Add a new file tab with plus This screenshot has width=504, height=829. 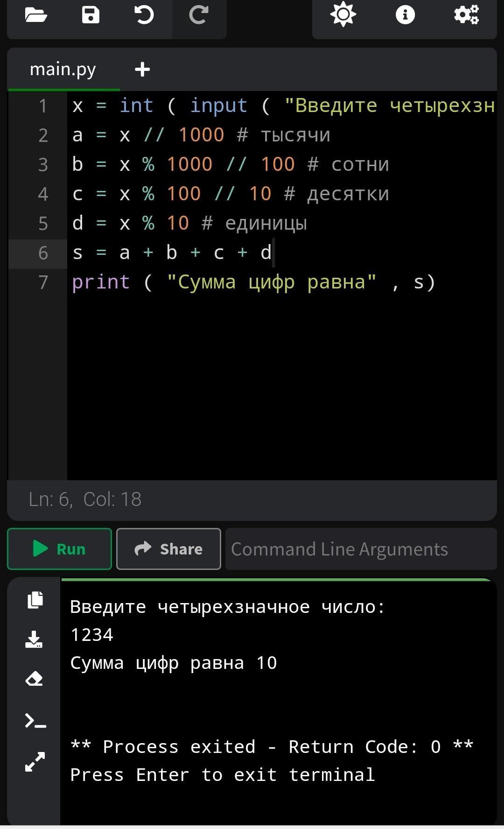tap(142, 70)
